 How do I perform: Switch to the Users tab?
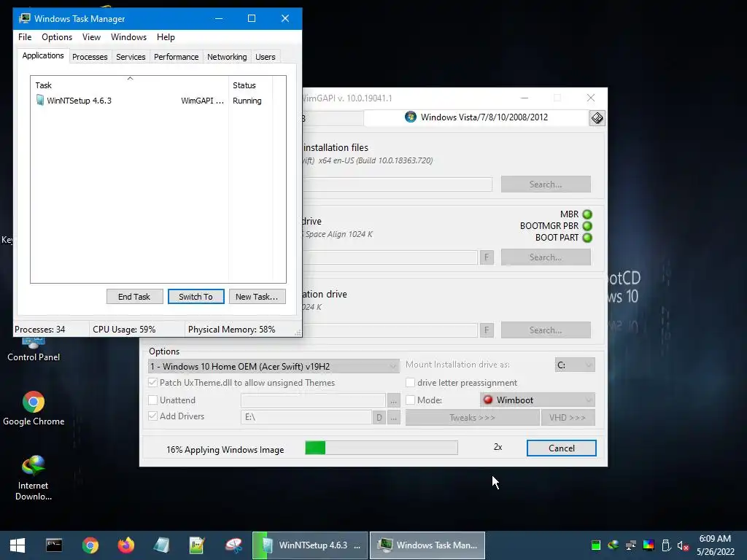tap(265, 57)
